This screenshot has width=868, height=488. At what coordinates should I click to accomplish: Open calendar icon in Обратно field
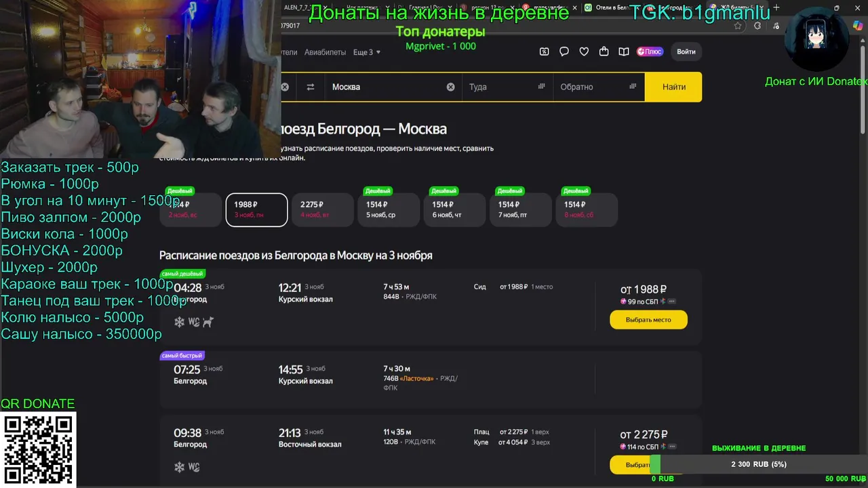[633, 86]
